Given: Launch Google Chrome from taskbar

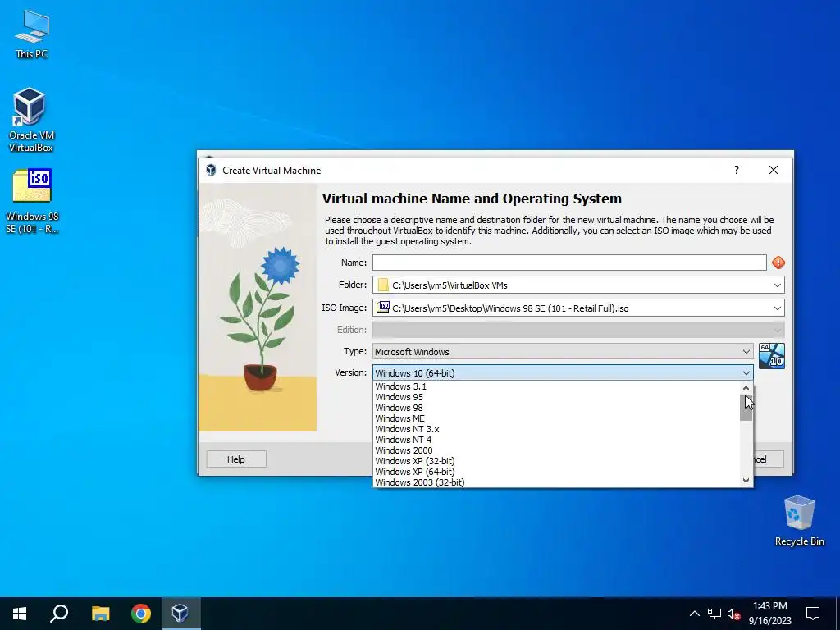Looking at the screenshot, I should coord(141,614).
